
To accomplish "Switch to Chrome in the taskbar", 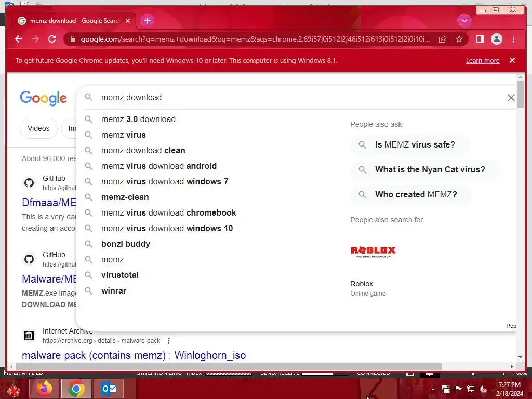I will [x=76, y=389].
